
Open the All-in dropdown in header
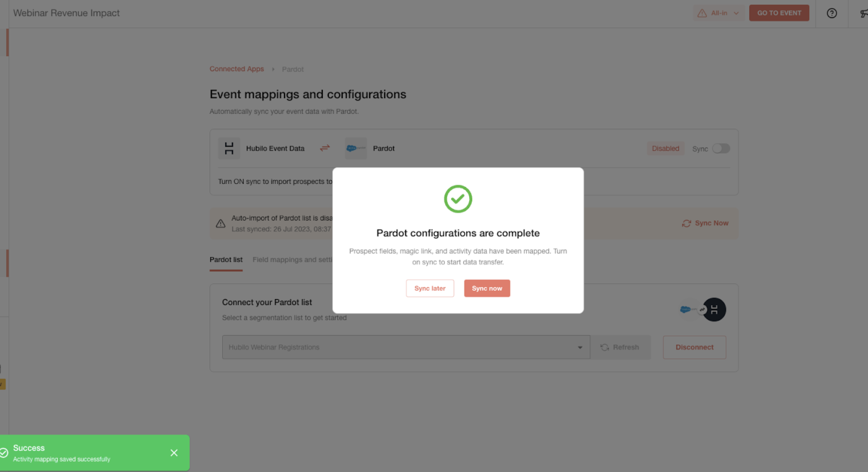click(718, 13)
